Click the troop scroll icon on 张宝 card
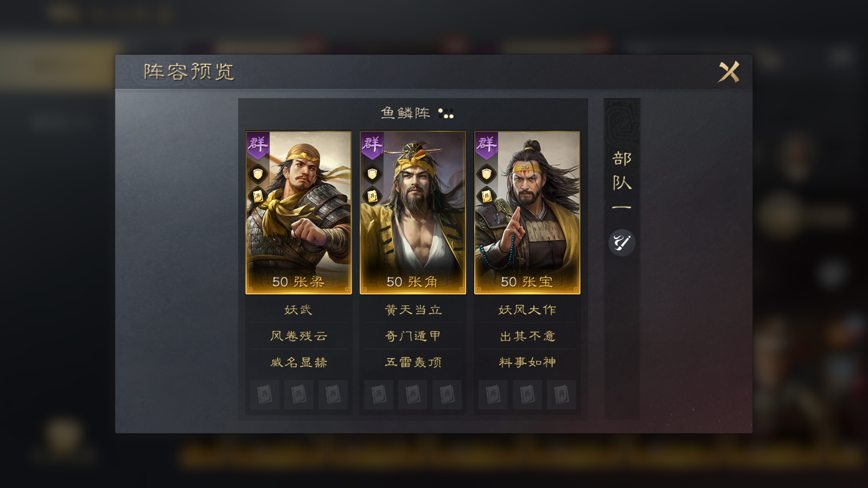The width and height of the screenshot is (868, 488). 487,196
